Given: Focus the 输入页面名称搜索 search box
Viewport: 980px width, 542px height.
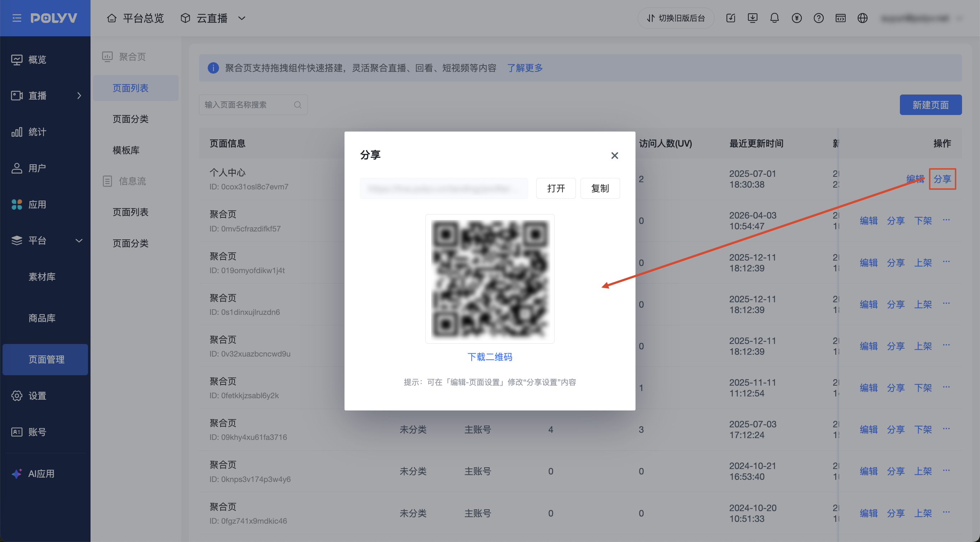Looking at the screenshot, I should (253, 105).
